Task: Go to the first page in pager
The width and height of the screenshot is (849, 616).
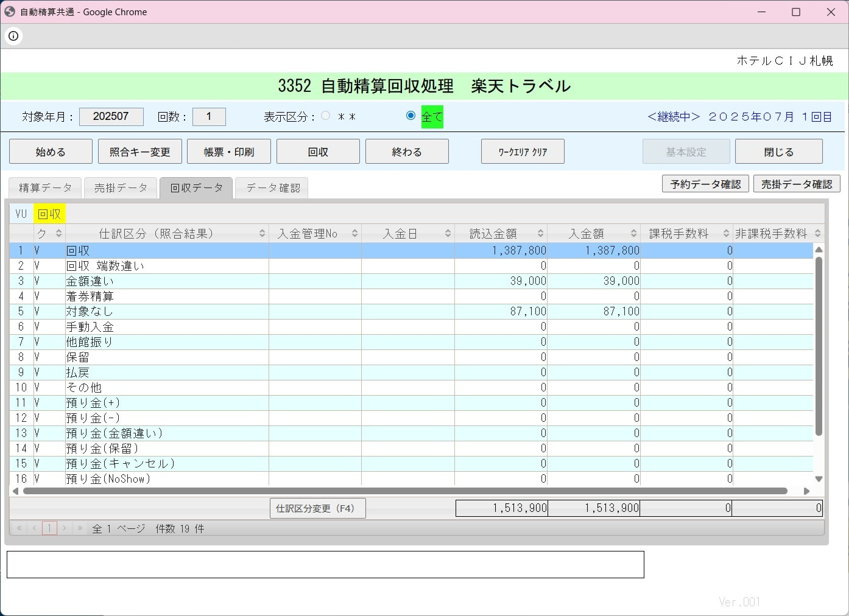Action: pos(19,528)
